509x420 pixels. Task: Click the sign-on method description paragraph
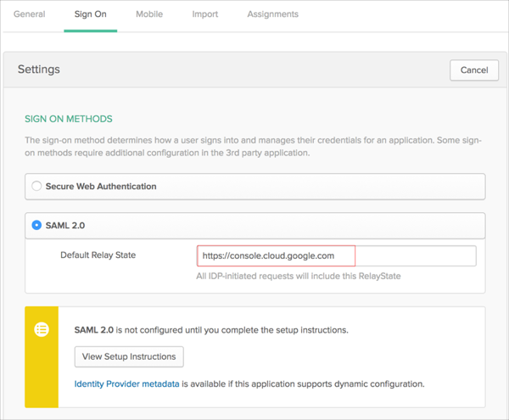pos(253,146)
